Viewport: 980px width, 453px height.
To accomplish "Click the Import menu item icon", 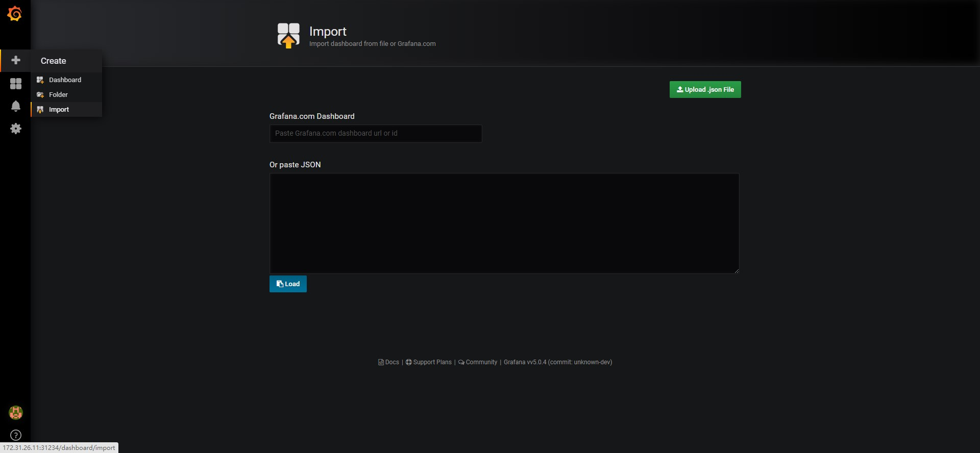I will click(x=40, y=110).
